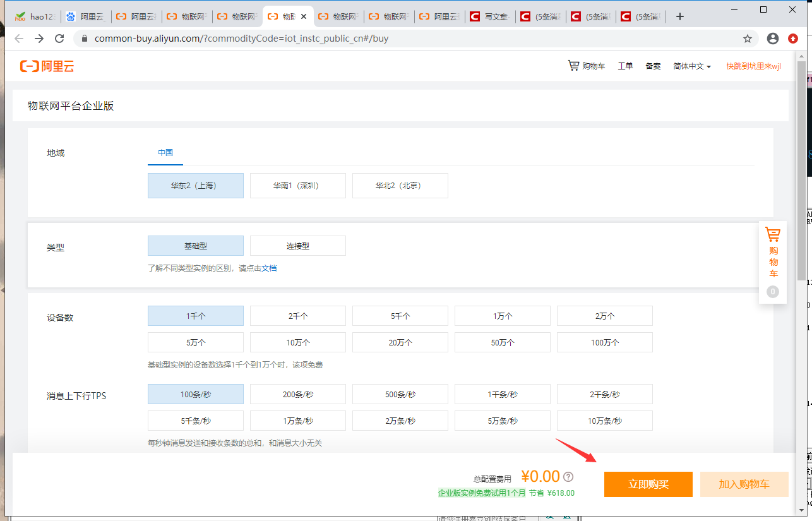Image resolution: width=812 pixels, height=521 pixels.
Task: Choose the 10万条/秒 TPS option
Action: (605, 421)
